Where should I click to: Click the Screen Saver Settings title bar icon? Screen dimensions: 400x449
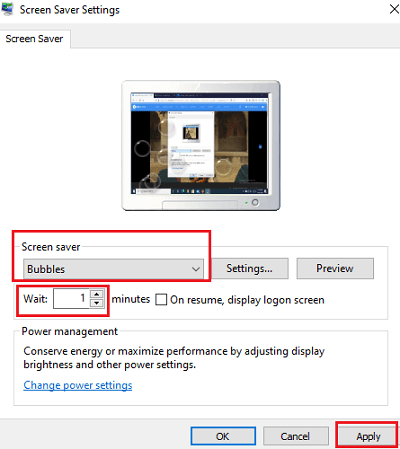point(7,9)
